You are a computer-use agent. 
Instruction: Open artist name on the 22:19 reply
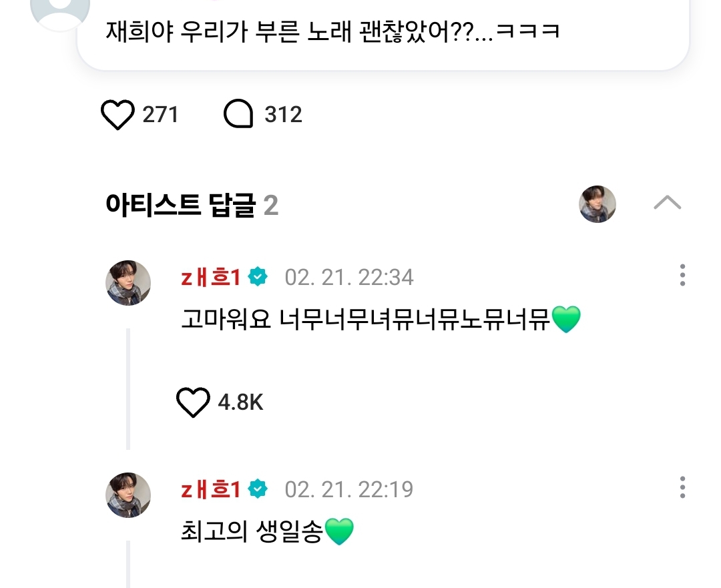point(210,489)
